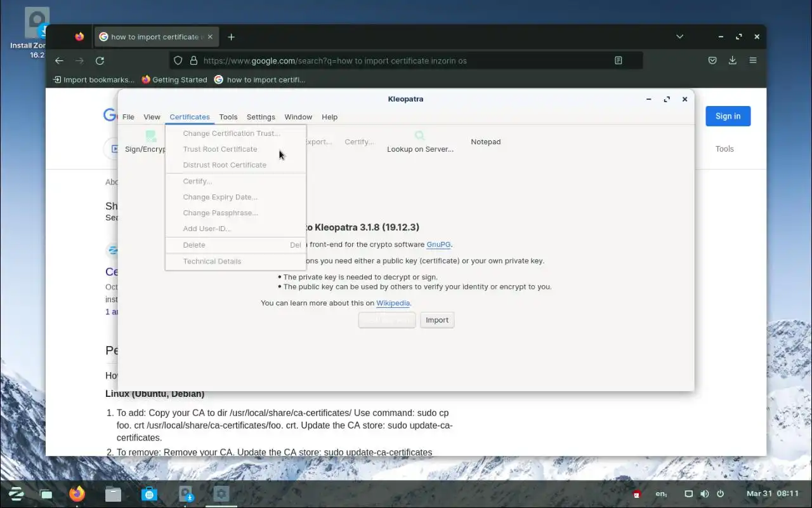
Task: Switch to Kleopatra taskbar icon
Action: (x=221, y=493)
